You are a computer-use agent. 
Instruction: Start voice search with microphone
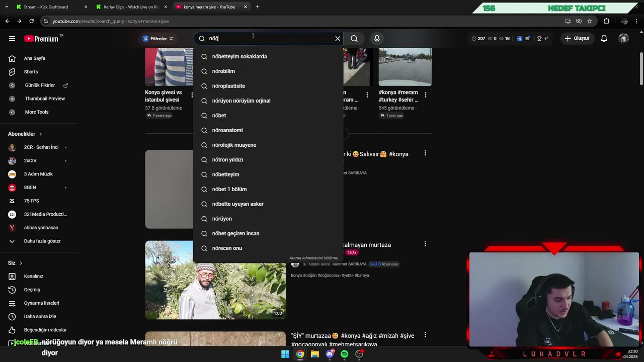[377, 39]
